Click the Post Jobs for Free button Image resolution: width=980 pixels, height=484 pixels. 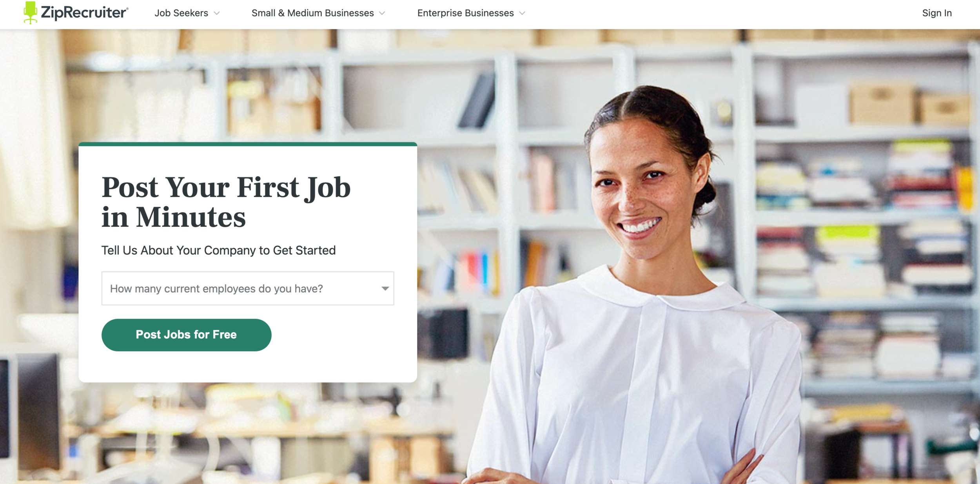(186, 335)
